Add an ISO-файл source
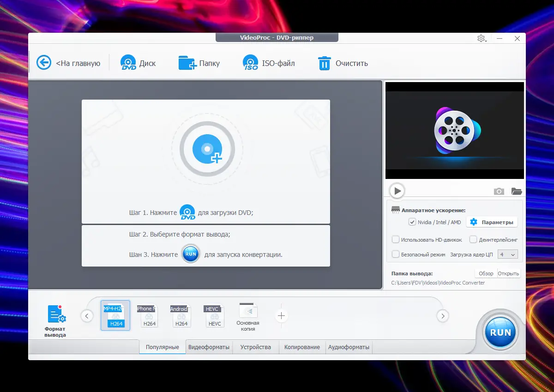Screen dimensions: 554x392 [x=250, y=63]
